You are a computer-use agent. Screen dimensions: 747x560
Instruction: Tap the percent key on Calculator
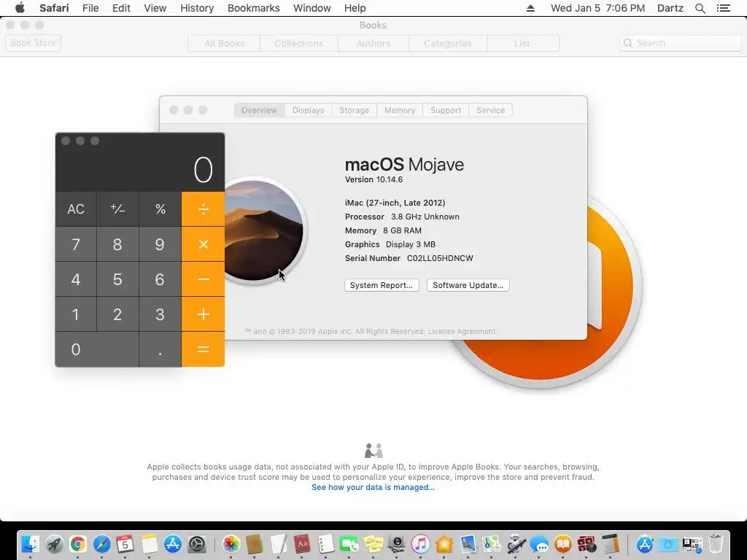[160, 209]
